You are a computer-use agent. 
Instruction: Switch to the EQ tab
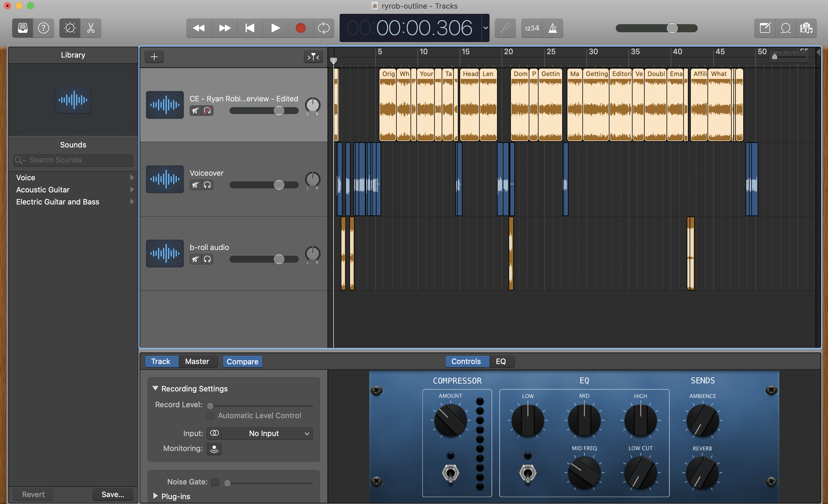pos(500,361)
